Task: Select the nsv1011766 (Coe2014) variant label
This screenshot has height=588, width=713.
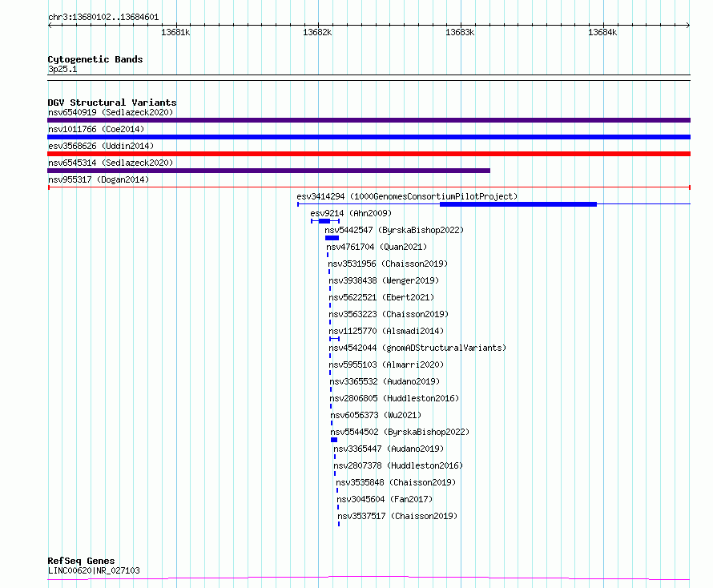Action: 96,129
